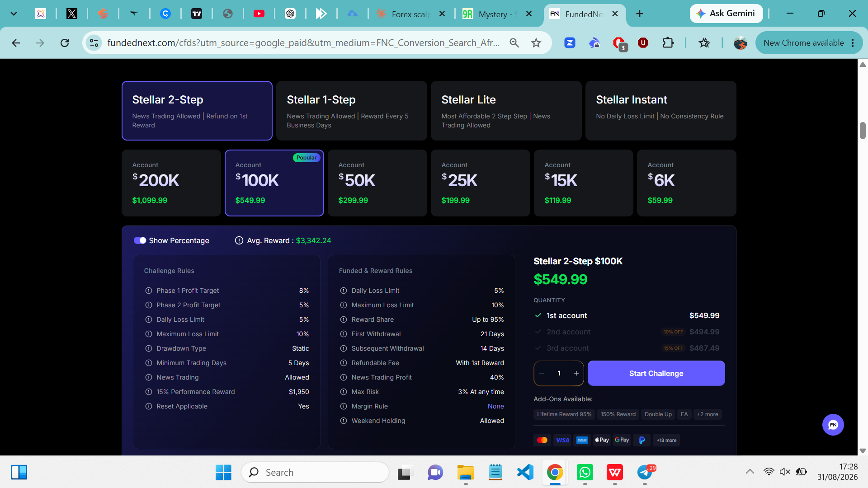Open the Stellar Instant plan tab
This screenshot has height=488, width=868.
tap(661, 111)
